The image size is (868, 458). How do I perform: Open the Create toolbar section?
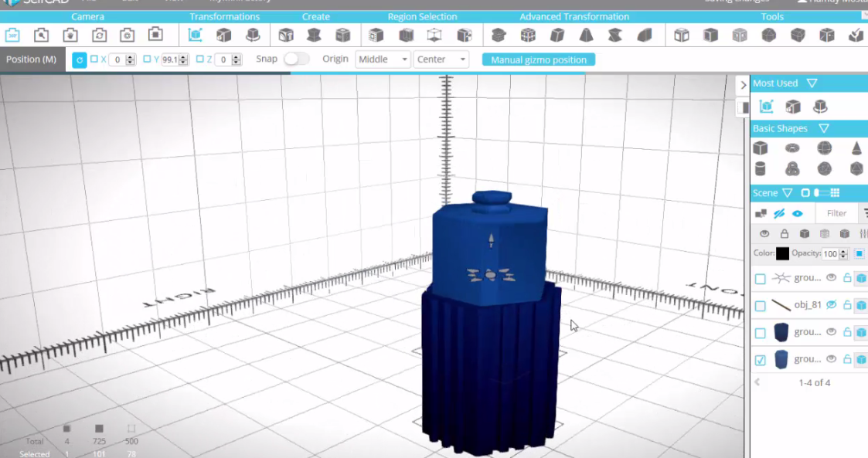click(316, 16)
